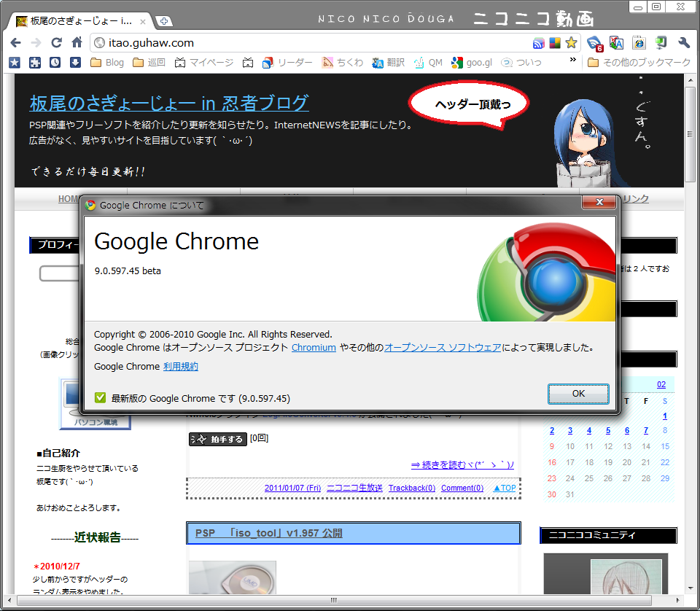
Task: Select the 板尾のさぎょーじょー browser tab
Action: coord(80,21)
